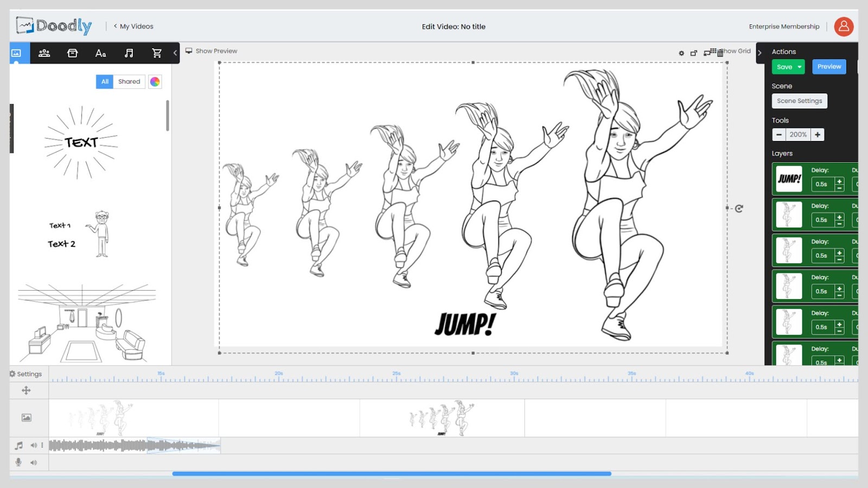The width and height of the screenshot is (868, 488).
Task: Open the Sounds music tab
Action: pos(129,53)
